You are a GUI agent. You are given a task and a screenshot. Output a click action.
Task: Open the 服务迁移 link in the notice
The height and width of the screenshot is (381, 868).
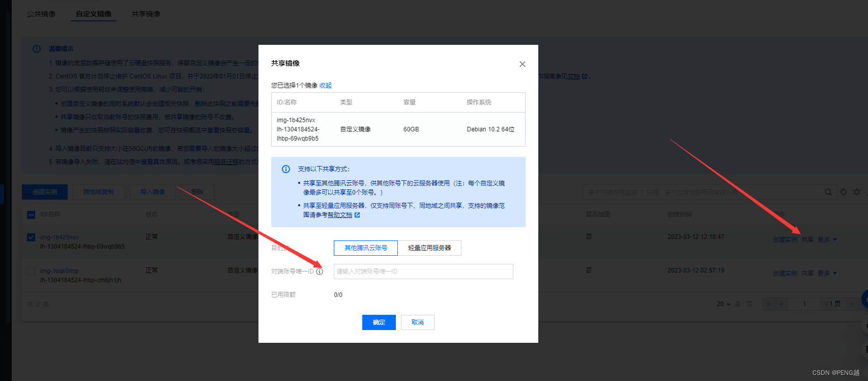point(226,162)
